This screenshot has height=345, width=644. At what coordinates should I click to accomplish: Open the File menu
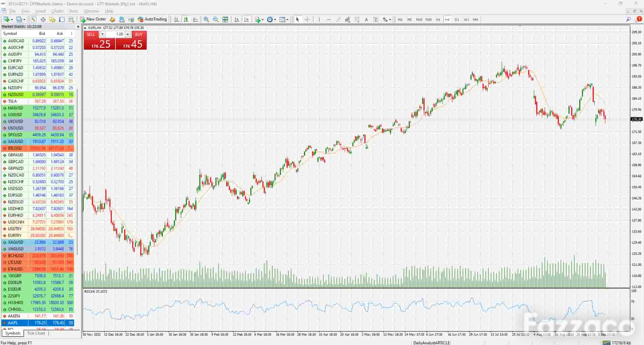click(x=12, y=11)
